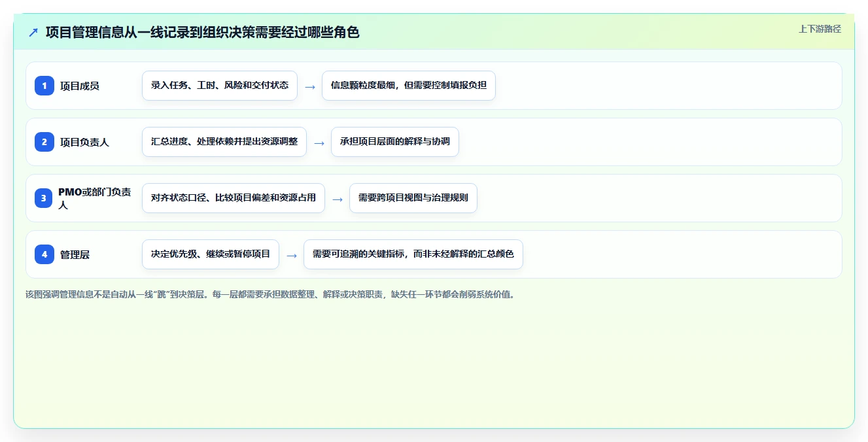This screenshot has height=442, width=868.
Task: Click the 汇总进度、处理依赖并提出资源调整 box
Action: [x=224, y=142]
